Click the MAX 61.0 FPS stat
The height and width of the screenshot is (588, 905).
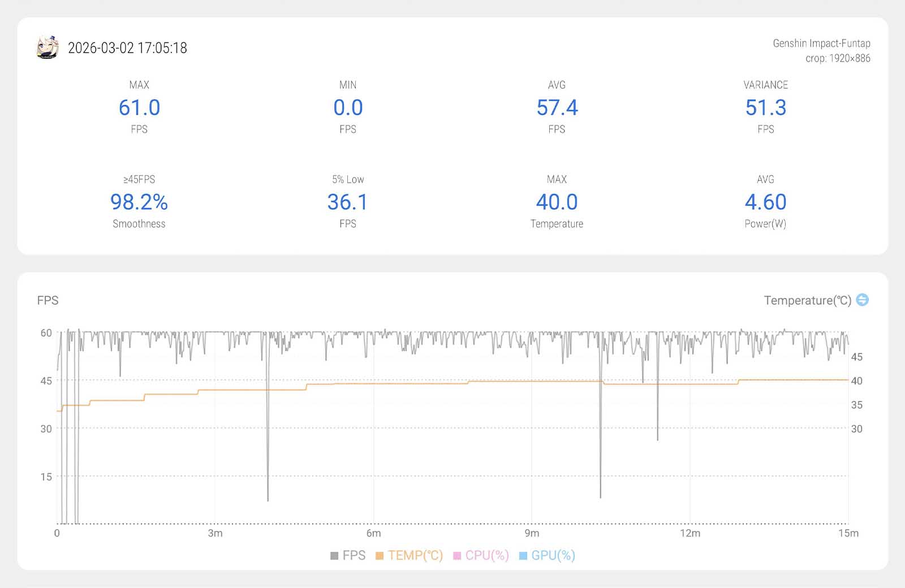pyautogui.click(x=139, y=107)
